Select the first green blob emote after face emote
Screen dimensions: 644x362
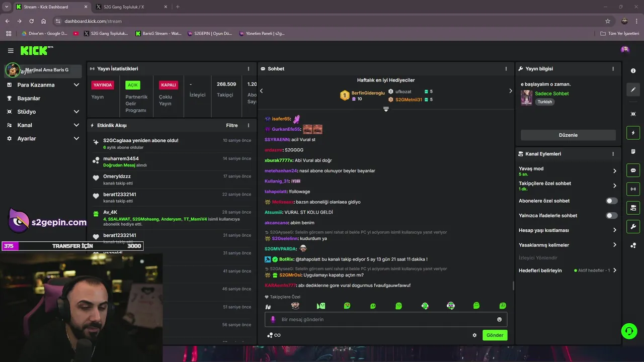tap(321, 306)
